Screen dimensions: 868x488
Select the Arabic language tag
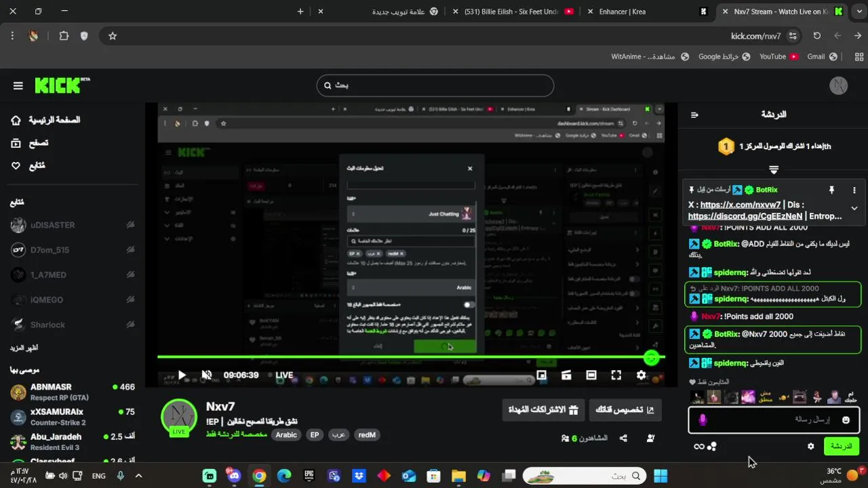(x=286, y=435)
